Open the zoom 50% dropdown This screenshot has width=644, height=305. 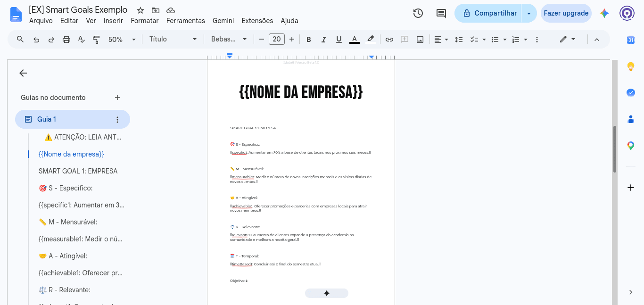coord(122,40)
